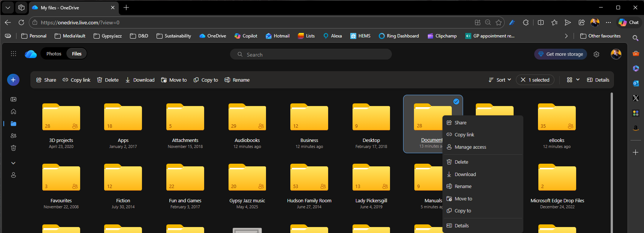Click the Share toolbar command
The image size is (644, 233).
[x=46, y=80]
